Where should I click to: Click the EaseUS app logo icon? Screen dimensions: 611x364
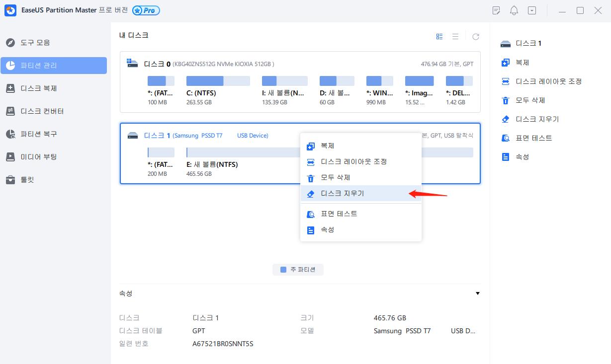10,10
